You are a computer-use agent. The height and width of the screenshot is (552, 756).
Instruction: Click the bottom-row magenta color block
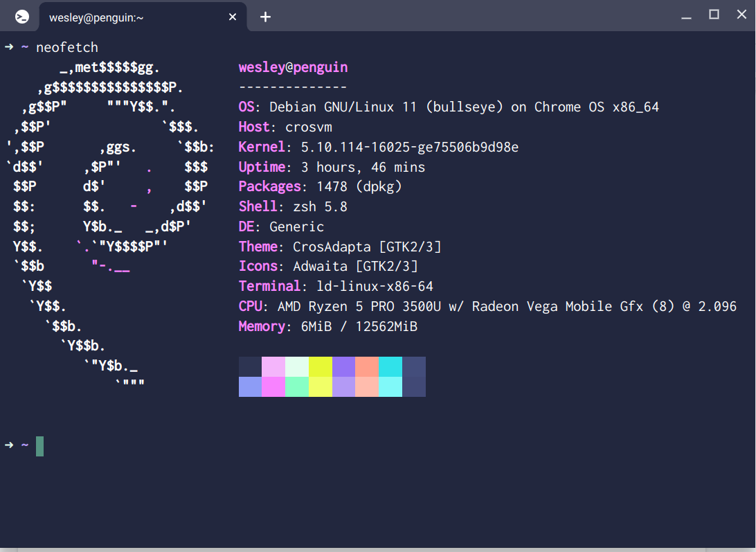click(x=273, y=387)
